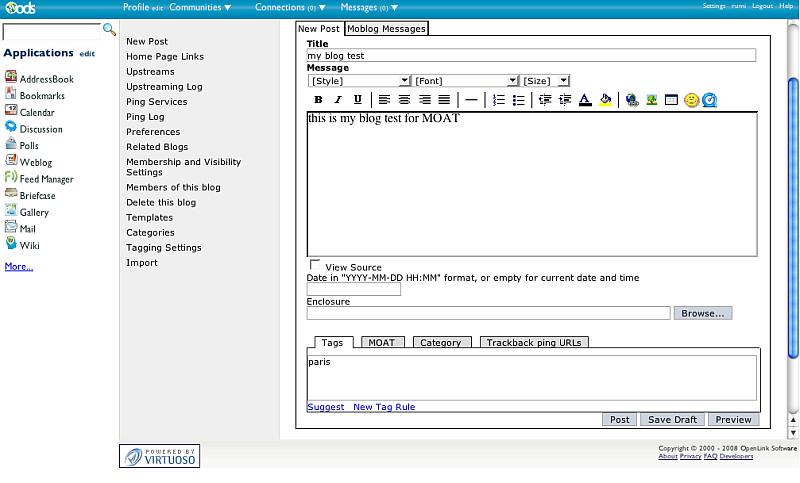Open the Size dropdown
This screenshot has width=800, height=483.
pyautogui.click(x=545, y=80)
